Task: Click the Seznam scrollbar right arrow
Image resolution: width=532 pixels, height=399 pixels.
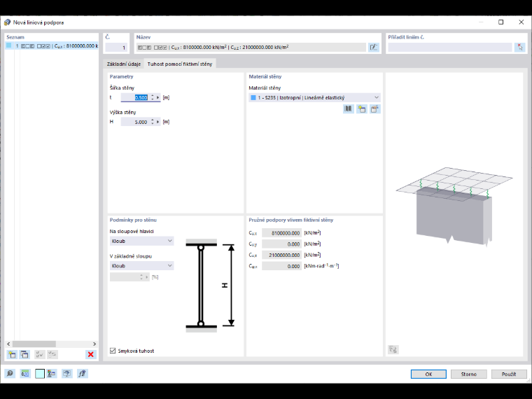Action: 94,344
